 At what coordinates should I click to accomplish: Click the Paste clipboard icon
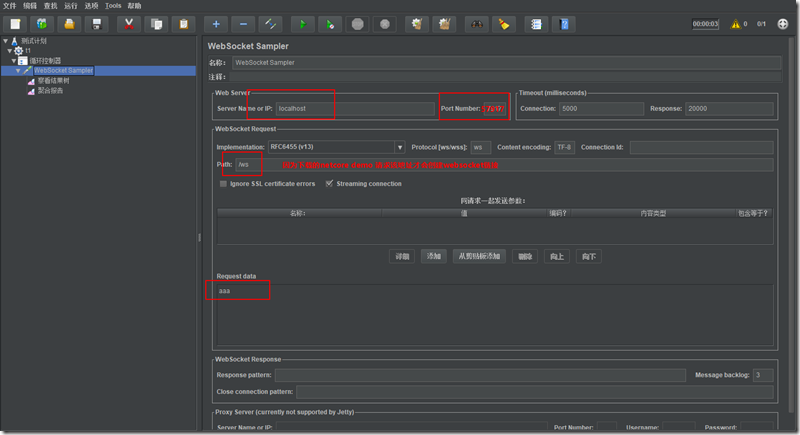(184, 24)
